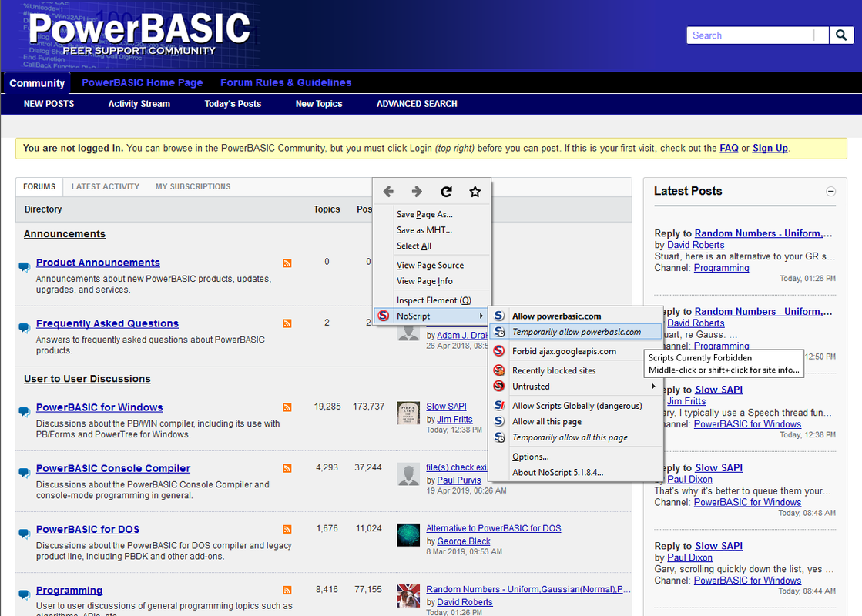This screenshot has width=862, height=616.
Task: Open NoScript Options...
Action: (x=530, y=457)
